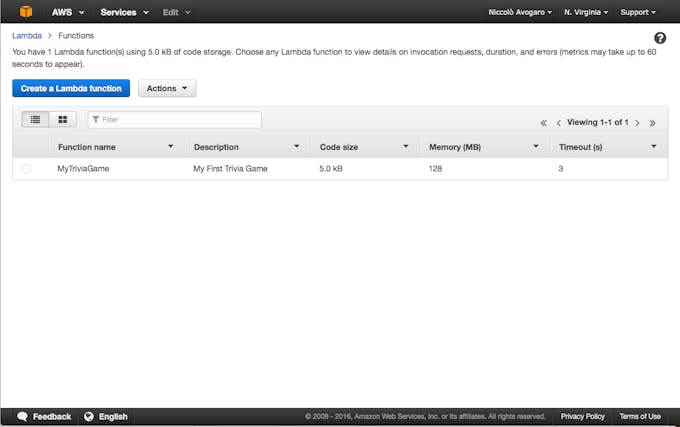The height and width of the screenshot is (427, 680).
Task: Expand the Services menu
Action: click(x=125, y=12)
